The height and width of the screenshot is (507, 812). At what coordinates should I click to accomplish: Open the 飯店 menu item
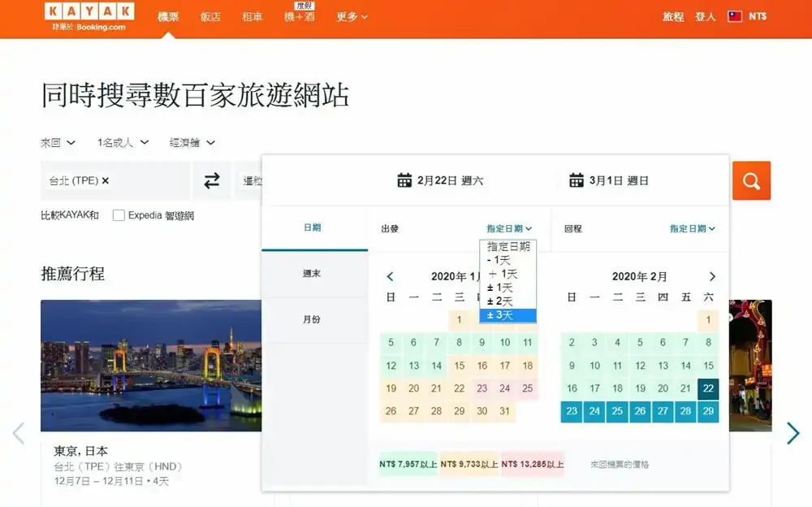click(209, 16)
